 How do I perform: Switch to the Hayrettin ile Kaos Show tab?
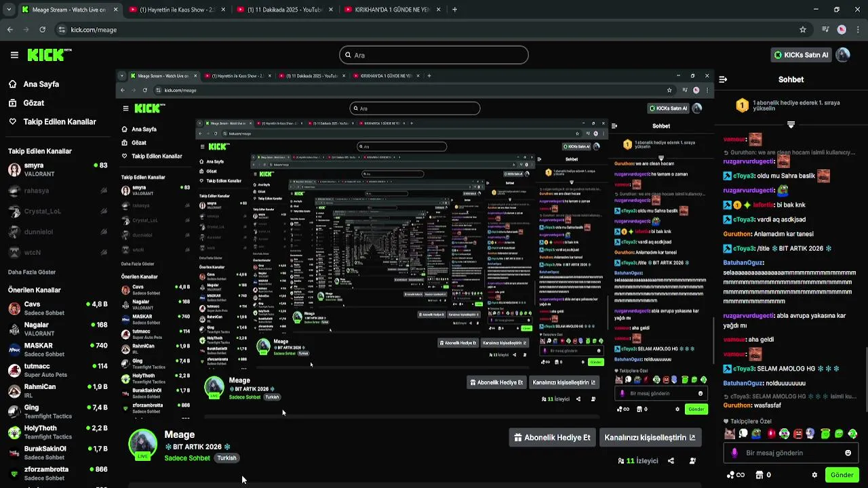pyautogui.click(x=178, y=9)
